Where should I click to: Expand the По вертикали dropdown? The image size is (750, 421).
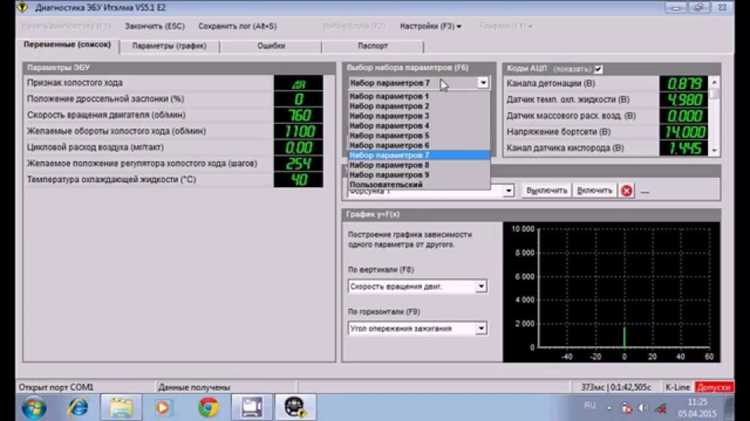pyautogui.click(x=481, y=286)
